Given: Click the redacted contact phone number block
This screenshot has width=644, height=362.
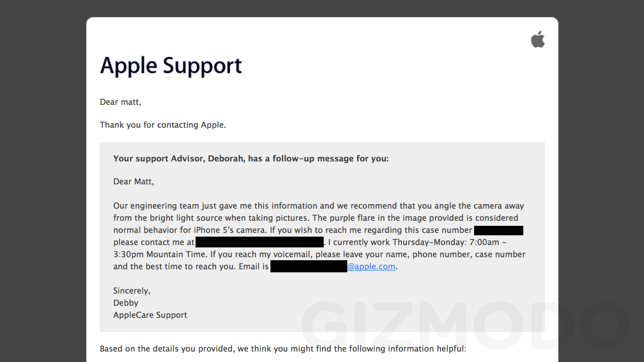Looking at the screenshot, I should point(259,242).
